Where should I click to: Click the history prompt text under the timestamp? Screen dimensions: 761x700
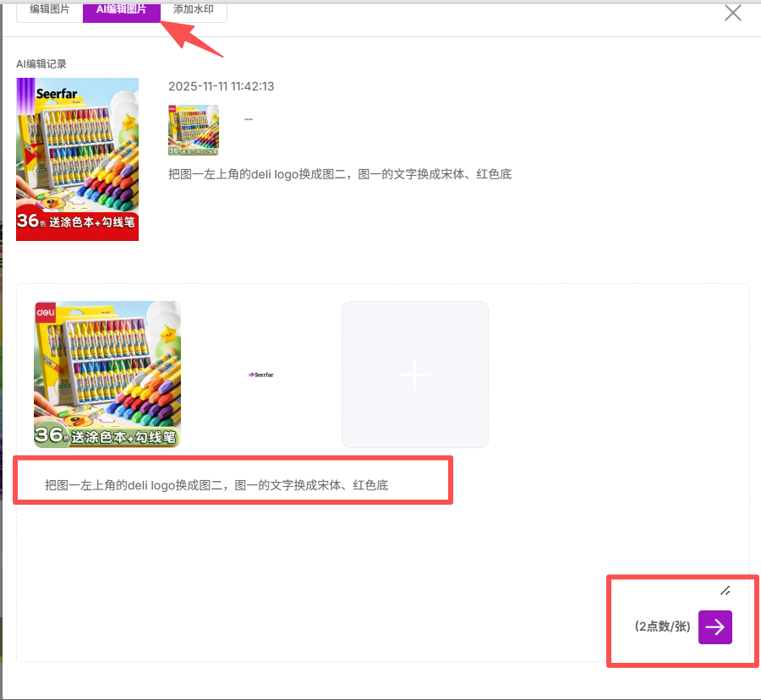340,174
